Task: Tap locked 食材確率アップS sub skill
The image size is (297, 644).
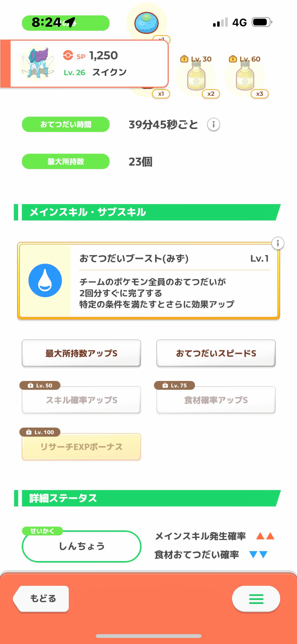Action: click(216, 400)
